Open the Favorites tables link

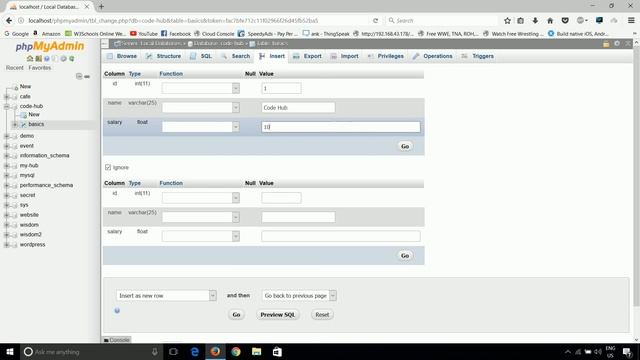point(40,68)
